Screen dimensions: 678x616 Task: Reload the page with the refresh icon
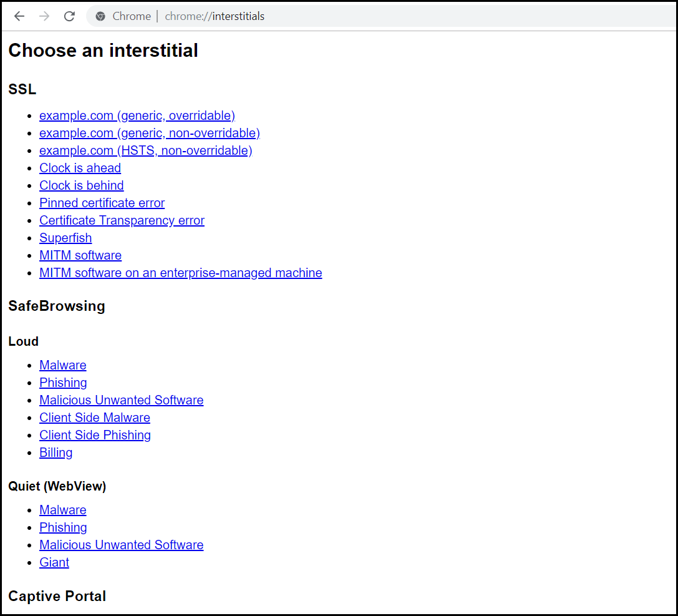point(69,16)
